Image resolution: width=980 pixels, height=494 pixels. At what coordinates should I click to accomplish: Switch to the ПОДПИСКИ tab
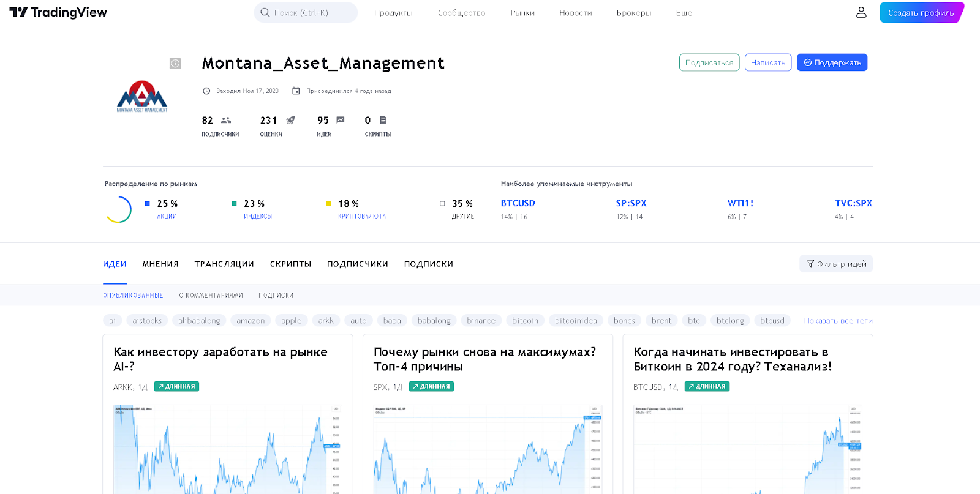(429, 264)
